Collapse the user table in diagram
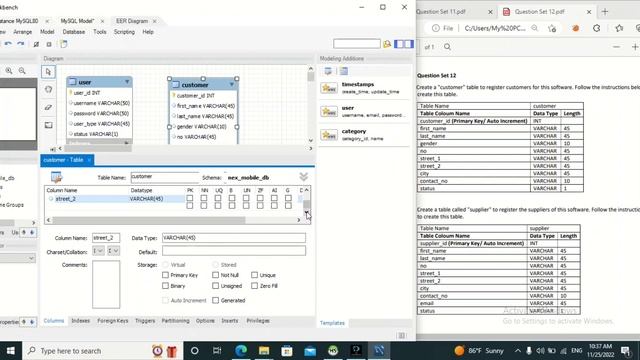640x360 pixels. (x=127, y=82)
